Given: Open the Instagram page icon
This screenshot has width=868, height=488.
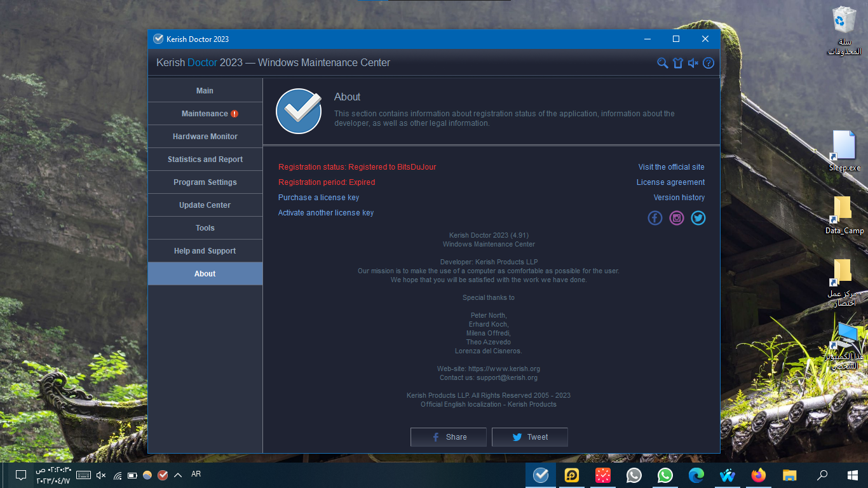Looking at the screenshot, I should 677,218.
